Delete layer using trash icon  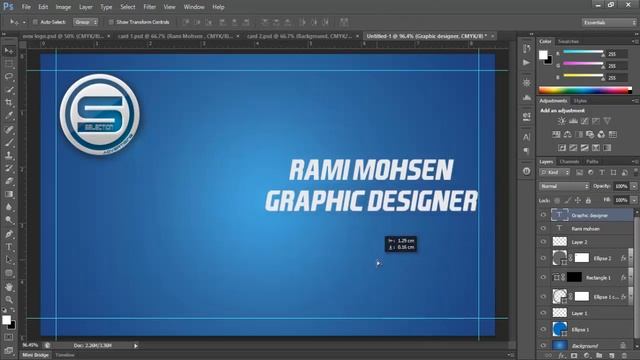pyautogui.click(x=623, y=356)
